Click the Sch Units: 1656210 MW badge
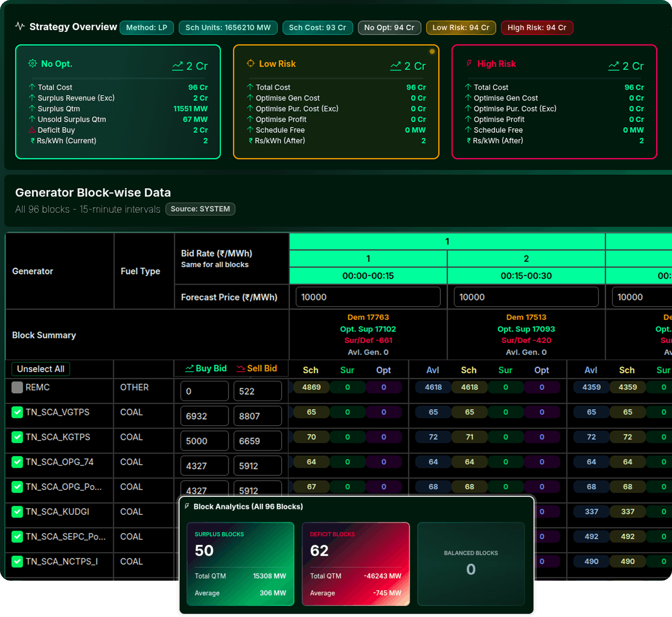The image size is (672, 617). (x=228, y=27)
